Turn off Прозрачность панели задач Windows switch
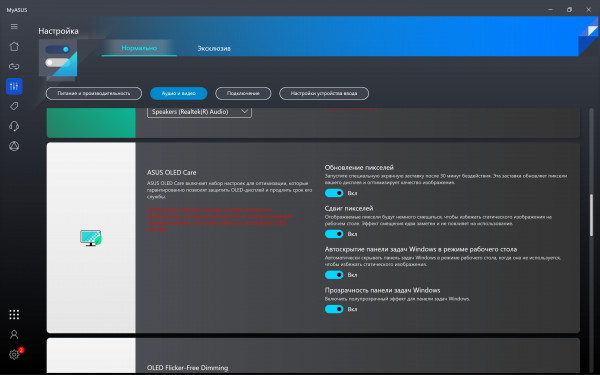This screenshot has width=600, height=375. pos(334,309)
